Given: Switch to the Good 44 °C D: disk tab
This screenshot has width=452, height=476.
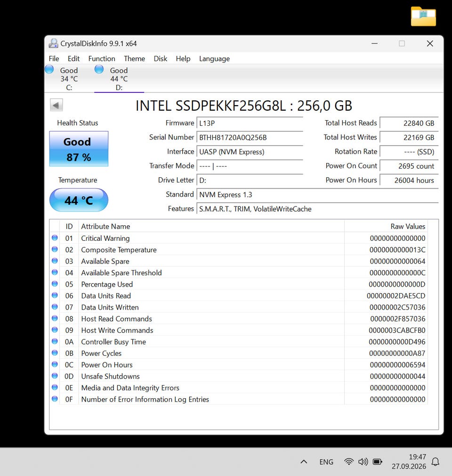Looking at the screenshot, I should [x=119, y=79].
